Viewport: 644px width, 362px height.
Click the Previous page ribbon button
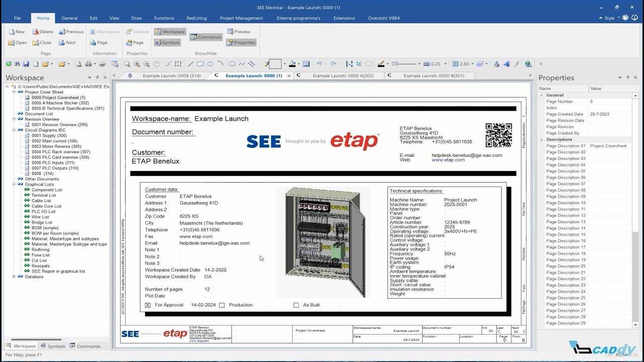click(x=71, y=32)
